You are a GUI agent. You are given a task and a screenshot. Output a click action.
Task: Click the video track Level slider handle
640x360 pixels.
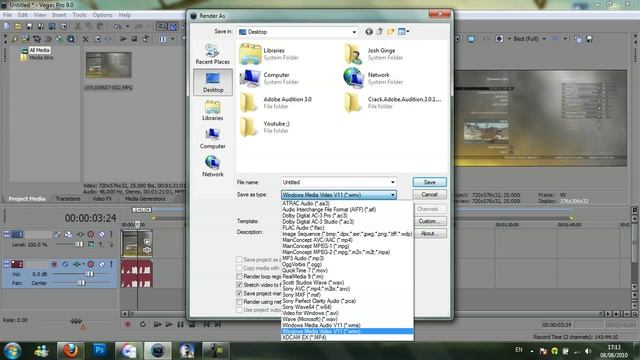tap(79, 244)
